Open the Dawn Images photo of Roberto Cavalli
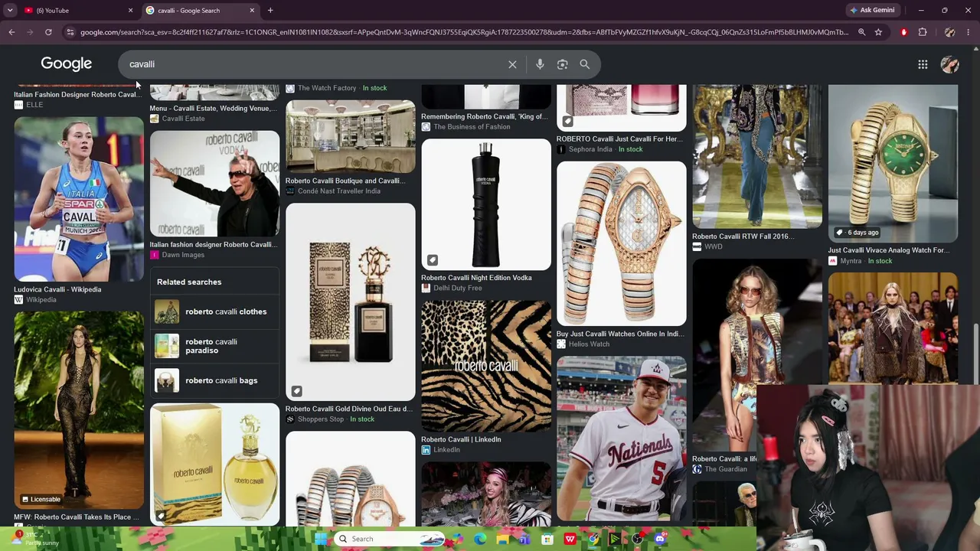The height and width of the screenshot is (551, 980). pos(215,184)
